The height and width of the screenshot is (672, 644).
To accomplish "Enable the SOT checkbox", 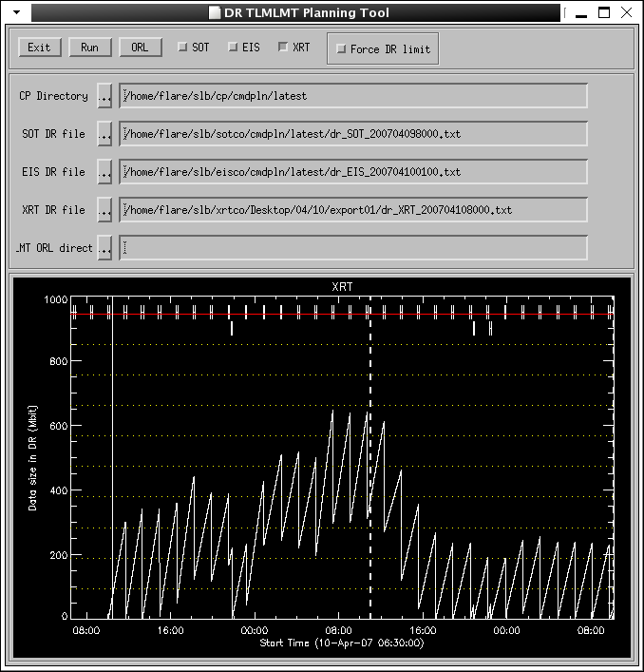I will pyautogui.click(x=182, y=48).
